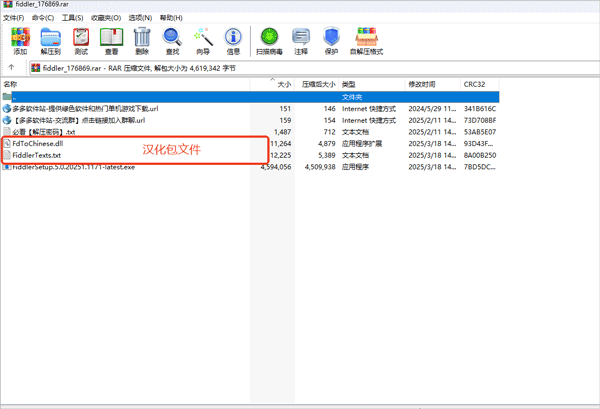Image resolution: width=600 pixels, height=409 pixels.
Task: Open the 查找 (Find) search tool
Action: coord(172,40)
